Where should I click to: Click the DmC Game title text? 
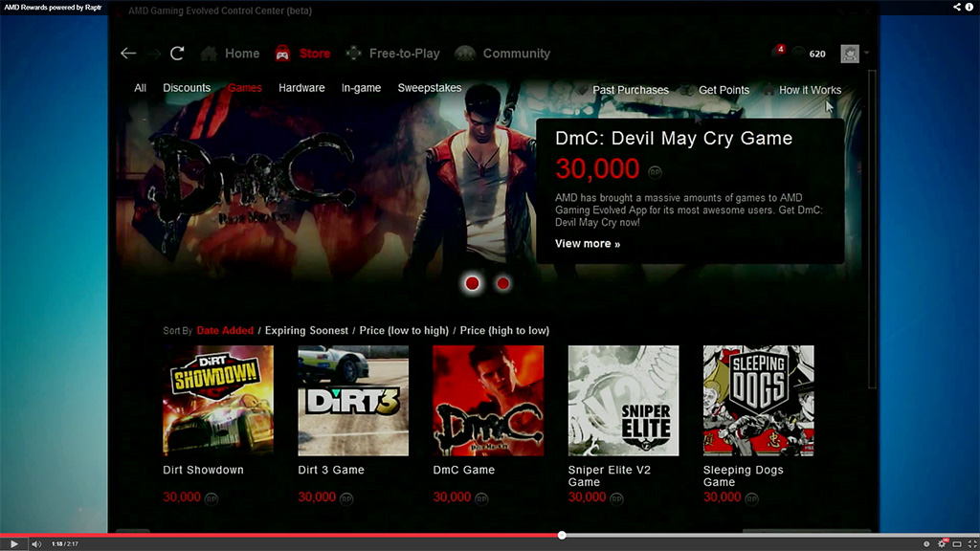click(464, 470)
